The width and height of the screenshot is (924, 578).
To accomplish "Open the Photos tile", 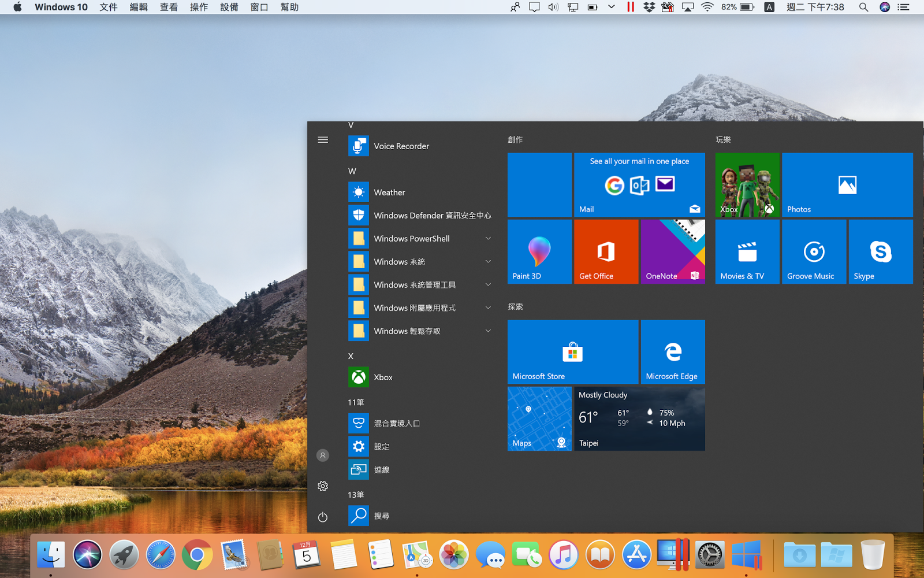I will coord(847,185).
